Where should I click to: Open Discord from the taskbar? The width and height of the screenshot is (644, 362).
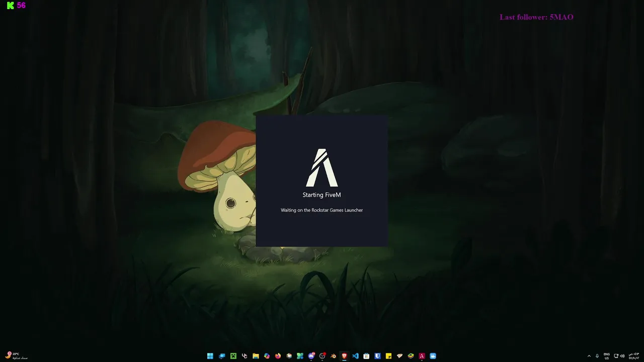tap(311, 356)
